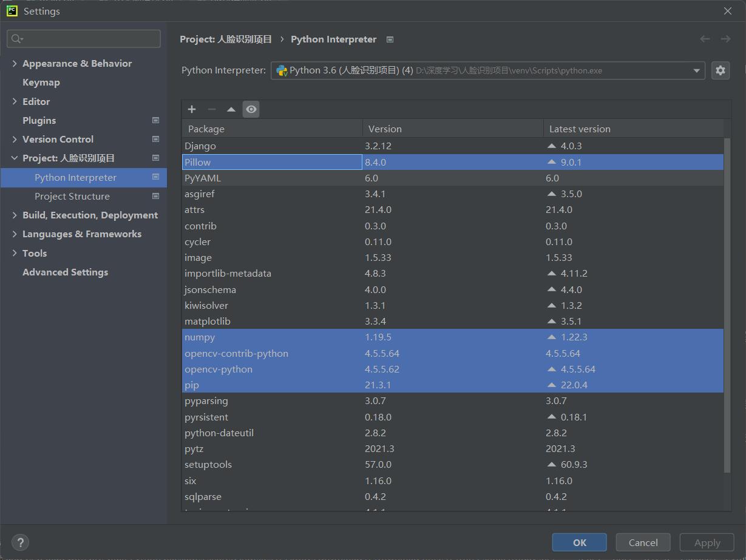
Task: Sort by Package column header
Action: (273, 129)
